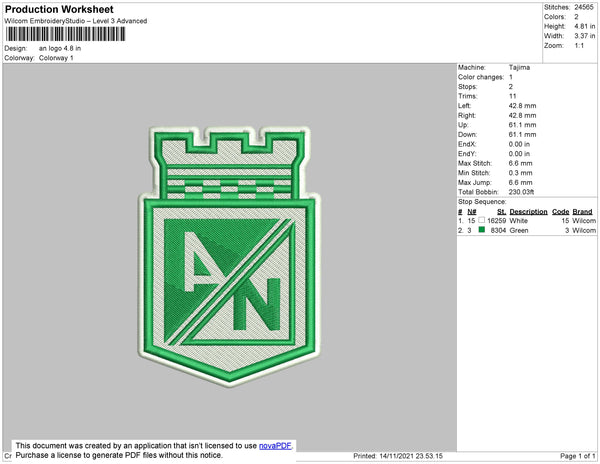Click the Height value '4.81 in'
This screenshot has height=464, width=600.
pos(585,26)
